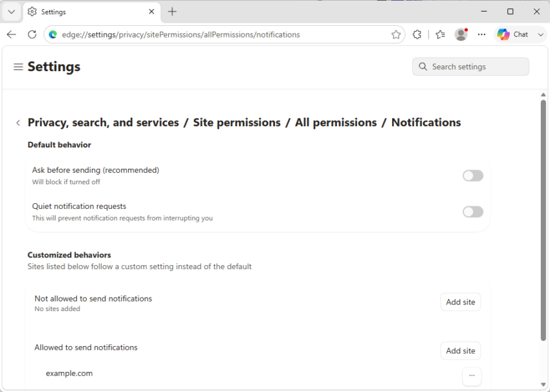Open more actions for example.com

472,376
